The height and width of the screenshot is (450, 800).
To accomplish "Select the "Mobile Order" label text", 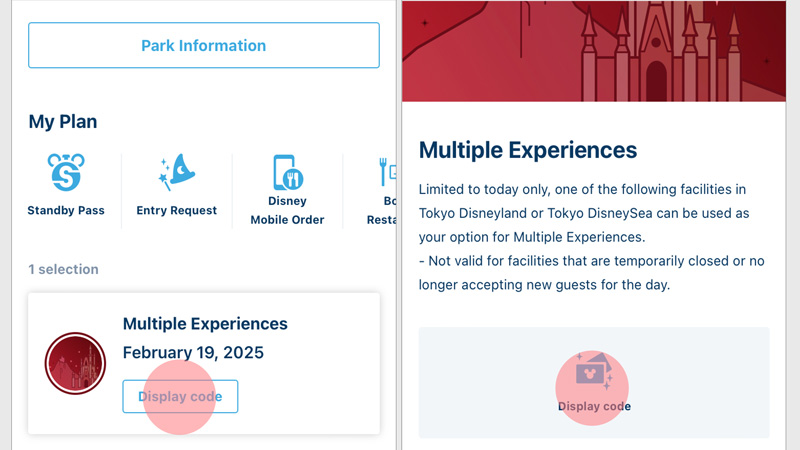I will pyautogui.click(x=287, y=220).
